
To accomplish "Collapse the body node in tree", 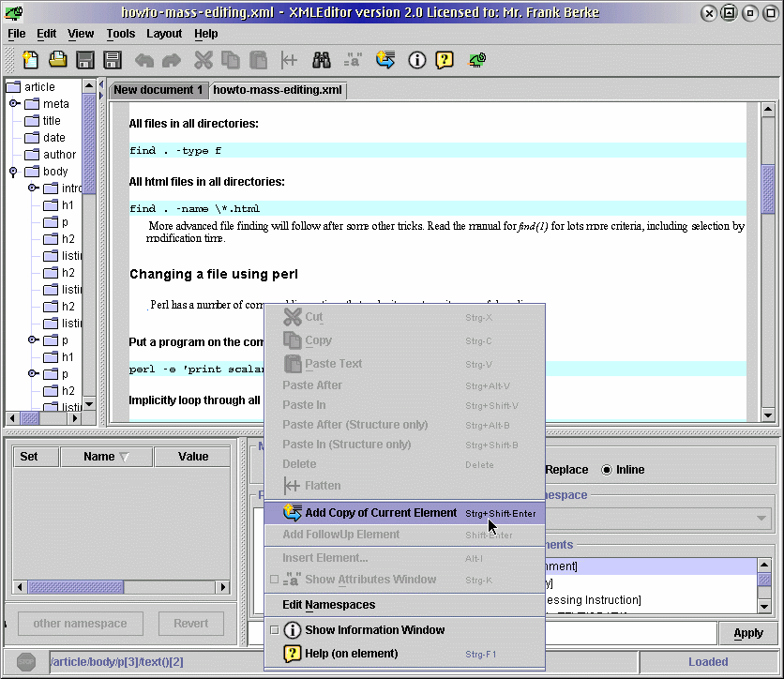I will pos(14,172).
